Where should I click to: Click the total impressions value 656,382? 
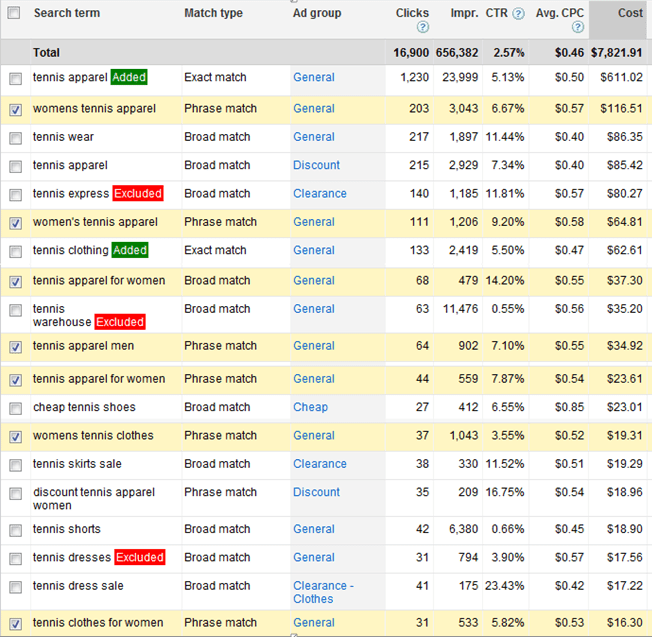coord(457,52)
